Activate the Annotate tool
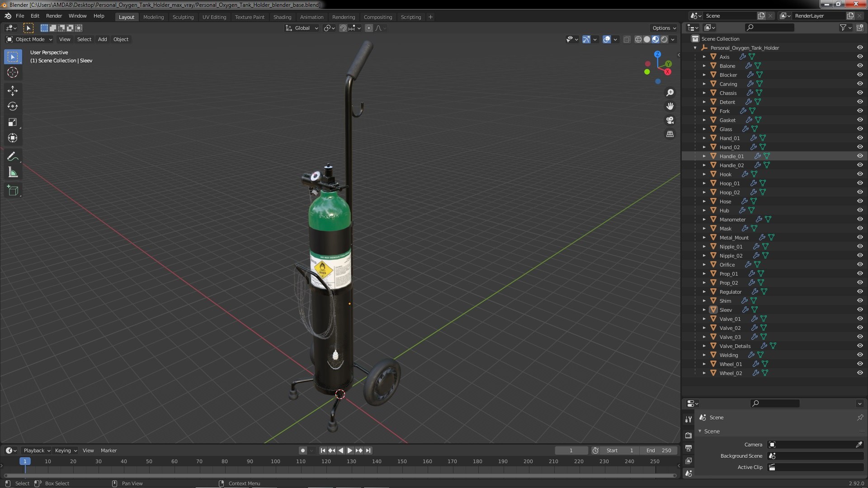Screen dimensions: 868x488 pos(13,156)
